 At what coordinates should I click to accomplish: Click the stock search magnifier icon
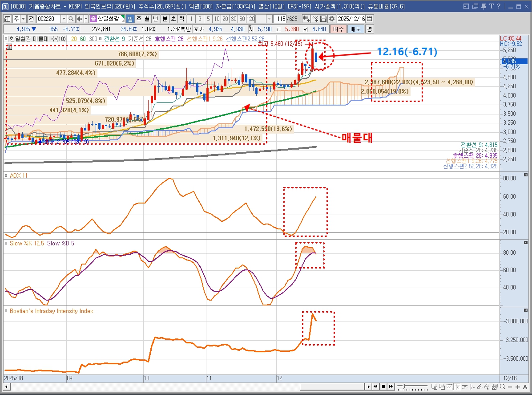pyautogui.click(x=71, y=19)
